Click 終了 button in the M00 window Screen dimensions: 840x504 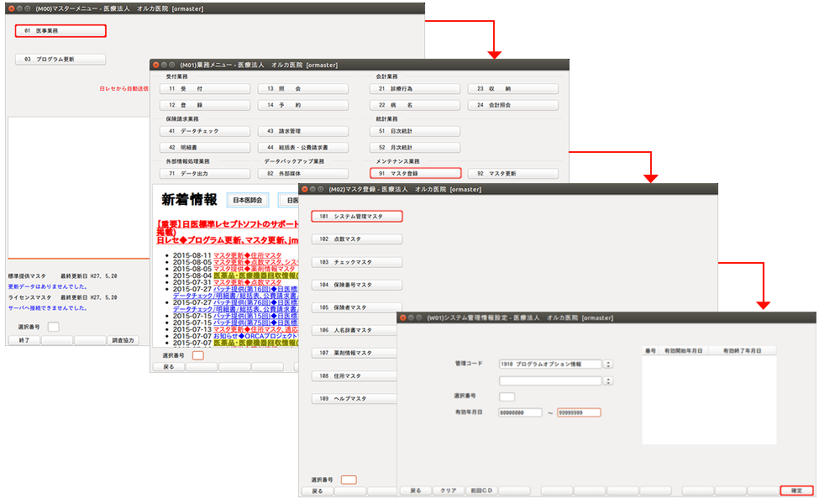coord(24,340)
